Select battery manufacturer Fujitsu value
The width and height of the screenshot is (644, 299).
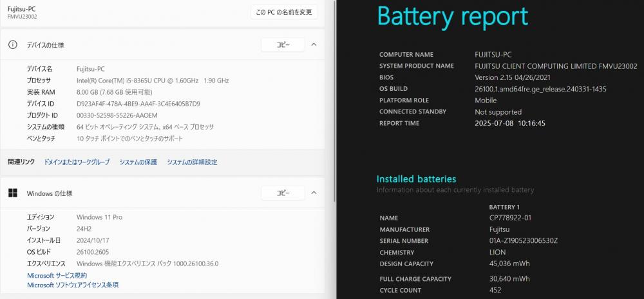[x=500, y=229]
